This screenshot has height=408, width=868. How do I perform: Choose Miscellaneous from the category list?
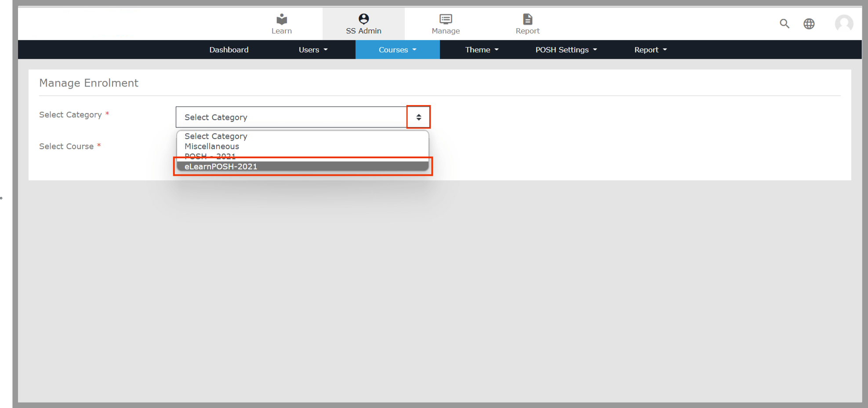212,146
